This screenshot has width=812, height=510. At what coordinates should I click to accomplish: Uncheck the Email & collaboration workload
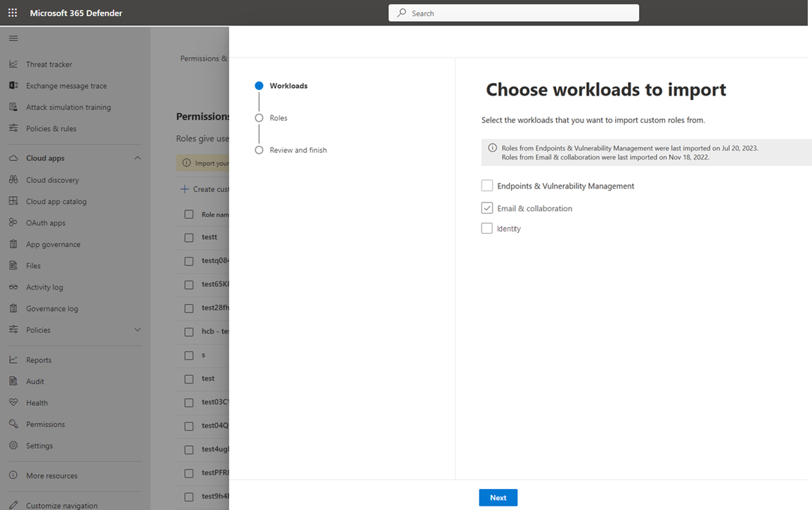tap(487, 208)
